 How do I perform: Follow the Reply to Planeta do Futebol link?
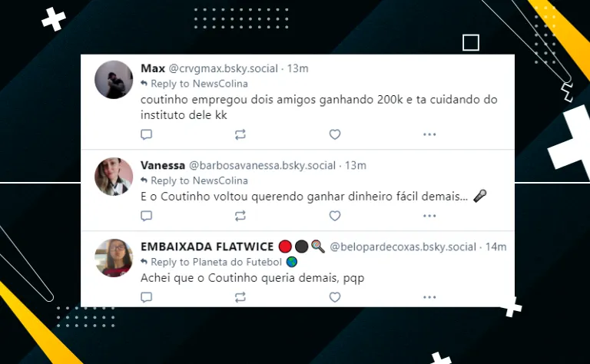(219, 262)
